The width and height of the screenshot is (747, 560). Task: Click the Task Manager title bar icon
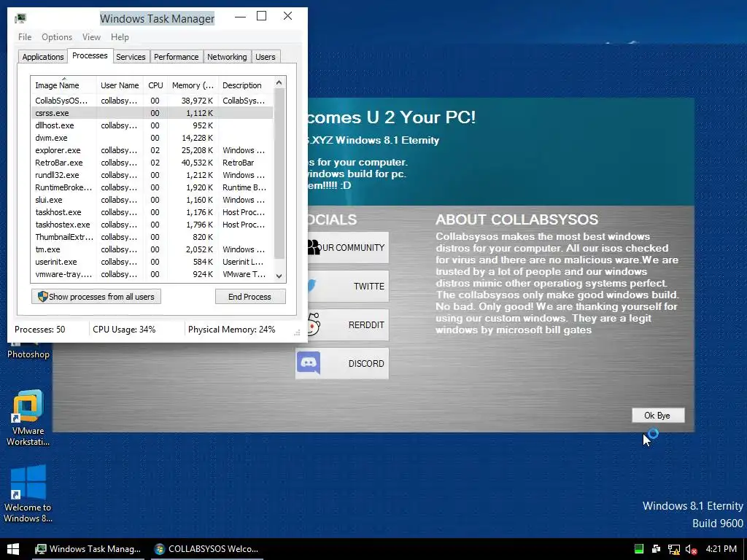(x=20, y=18)
